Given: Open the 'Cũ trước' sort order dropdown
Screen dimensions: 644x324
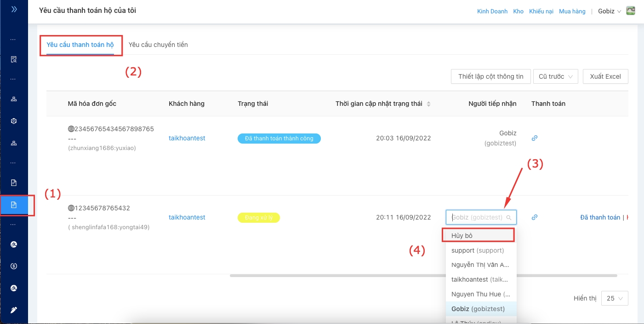Looking at the screenshot, I should pos(556,76).
